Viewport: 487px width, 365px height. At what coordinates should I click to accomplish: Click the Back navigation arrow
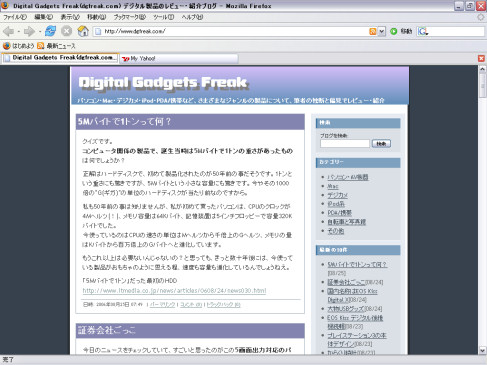tap(9, 31)
